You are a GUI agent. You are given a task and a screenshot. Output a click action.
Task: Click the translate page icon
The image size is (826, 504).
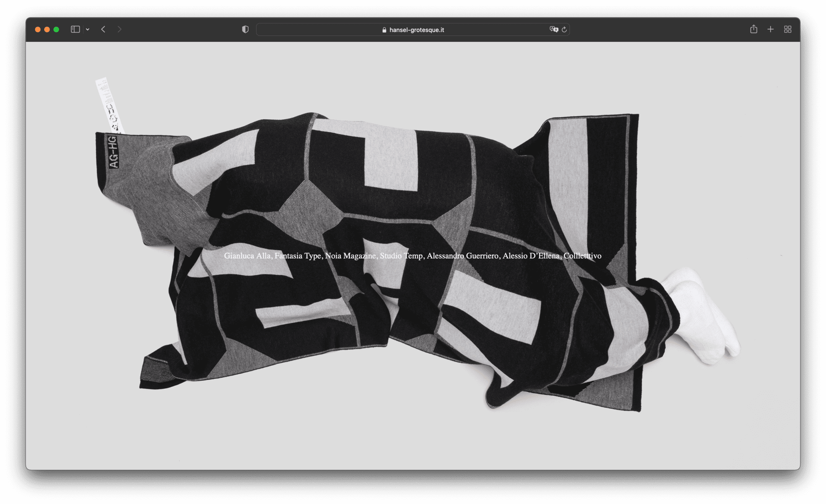553,29
